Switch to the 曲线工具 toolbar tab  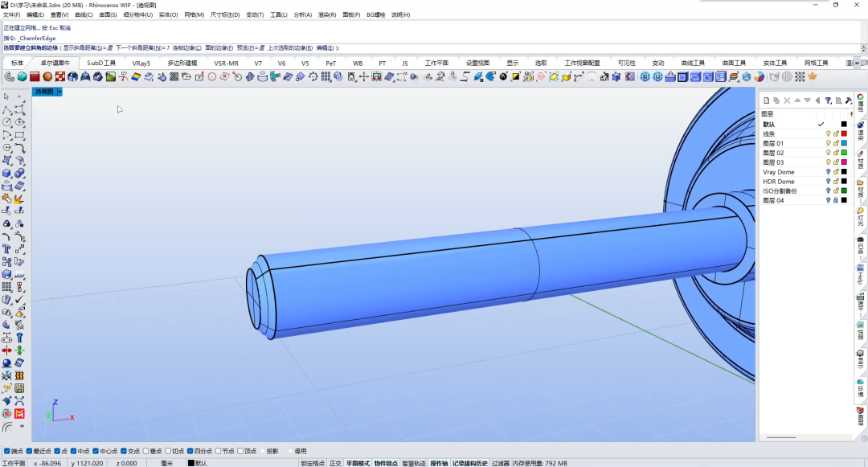pos(693,63)
